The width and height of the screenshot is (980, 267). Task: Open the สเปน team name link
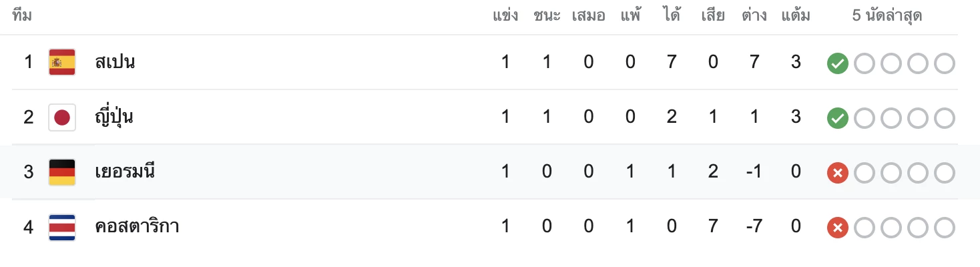click(x=115, y=63)
